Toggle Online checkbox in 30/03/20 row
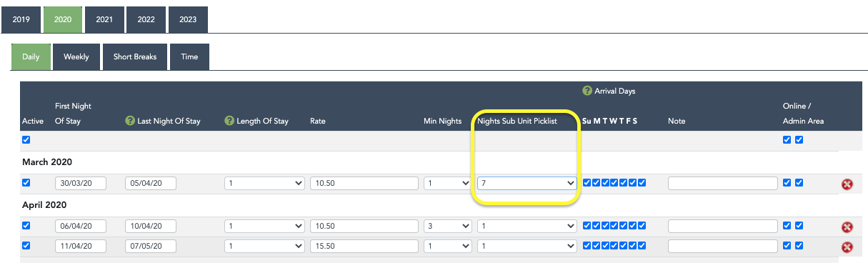This screenshot has width=868, height=263. pyautogui.click(x=787, y=183)
